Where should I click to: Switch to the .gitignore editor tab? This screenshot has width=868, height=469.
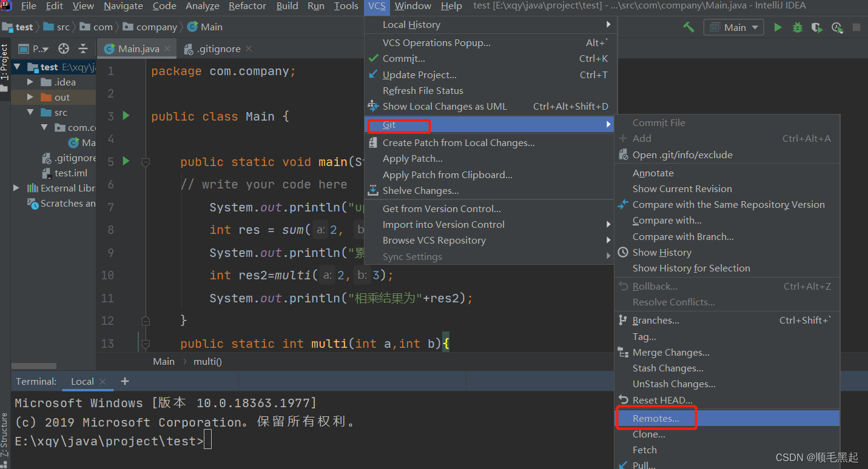(x=219, y=48)
